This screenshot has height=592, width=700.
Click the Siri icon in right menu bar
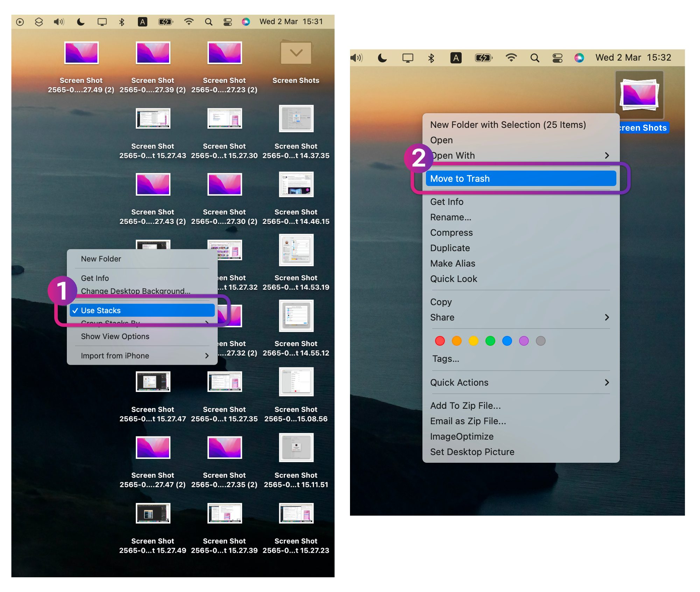(579, 58)
